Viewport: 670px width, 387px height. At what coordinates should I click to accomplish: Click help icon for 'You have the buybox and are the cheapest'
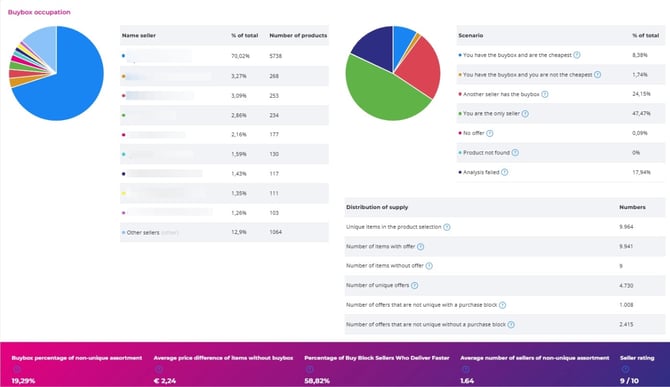[x=577, y=55]
